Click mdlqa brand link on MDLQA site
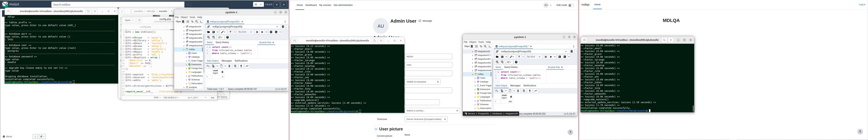868x140 pixels. 585,4
